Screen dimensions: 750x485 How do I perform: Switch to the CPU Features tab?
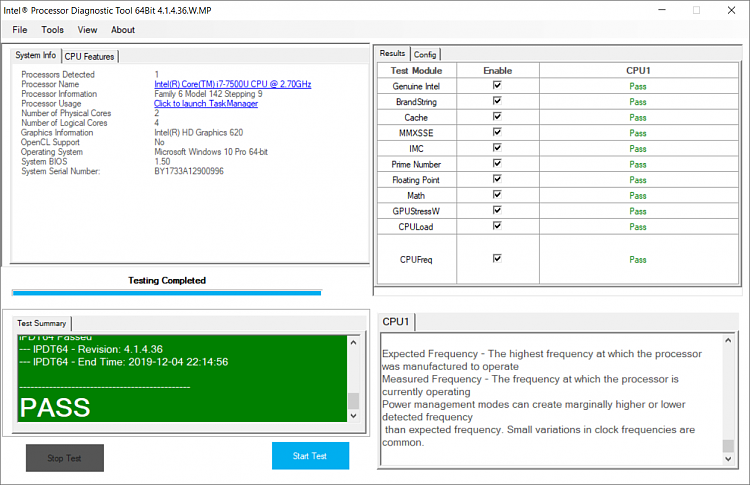click(x=89, y=56)
